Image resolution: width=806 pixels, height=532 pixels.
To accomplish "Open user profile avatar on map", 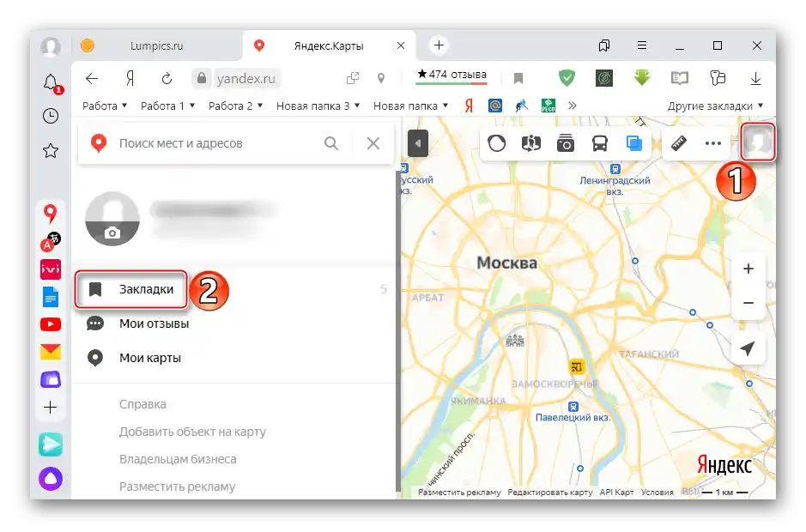I will click(758, 142).
